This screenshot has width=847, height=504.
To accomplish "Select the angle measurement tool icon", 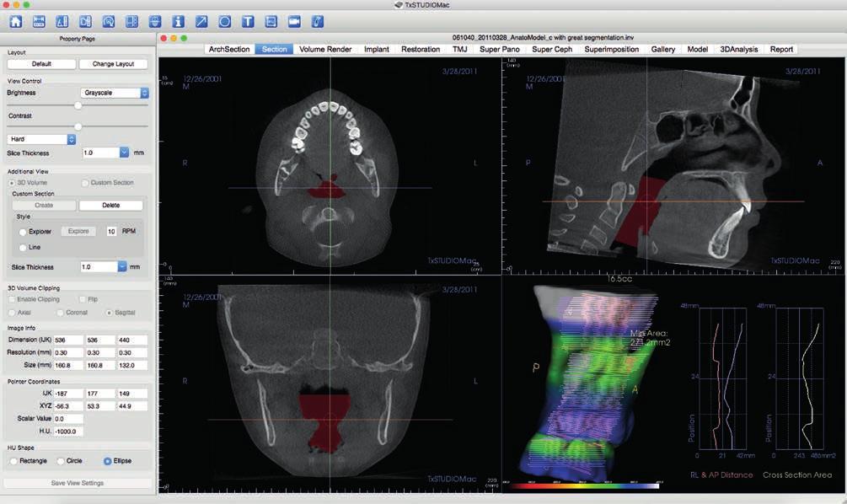I will click(62, 22).
